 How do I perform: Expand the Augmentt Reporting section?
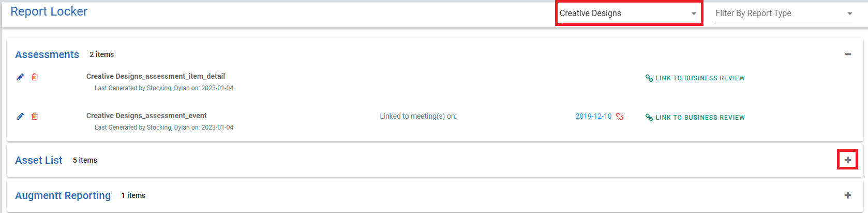click(x=848, y=195)
